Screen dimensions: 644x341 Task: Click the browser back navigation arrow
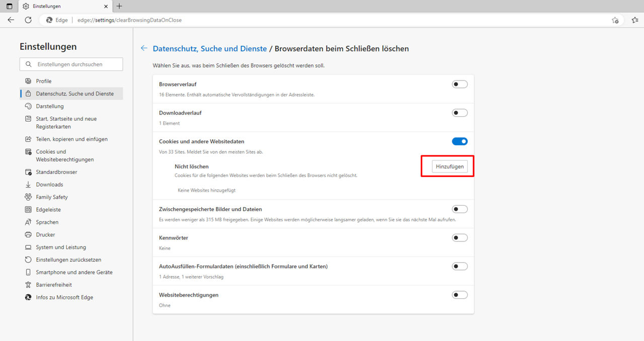pos(11,20)
